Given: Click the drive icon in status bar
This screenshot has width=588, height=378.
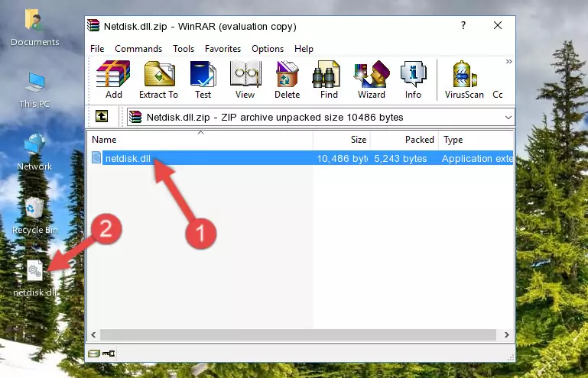Looking at the screenshot, I should coord(94,354).
